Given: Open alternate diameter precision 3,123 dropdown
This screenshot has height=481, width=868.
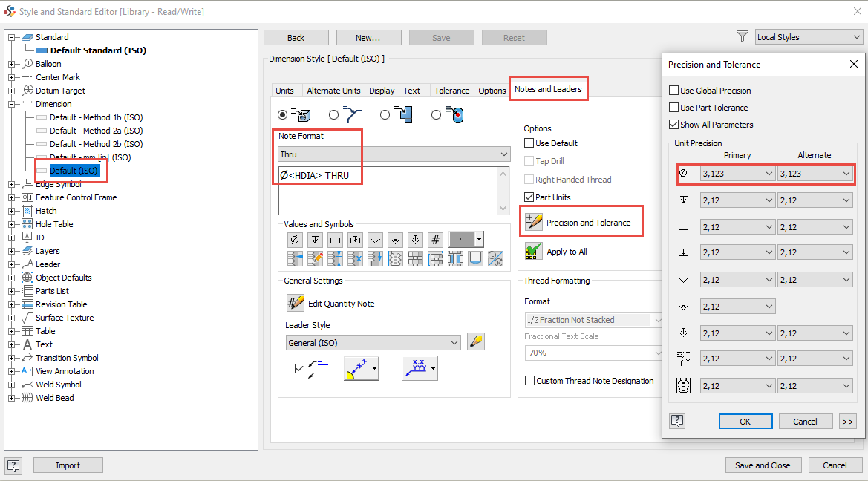Looking at the screenshot, I should [x=815, y=174].
